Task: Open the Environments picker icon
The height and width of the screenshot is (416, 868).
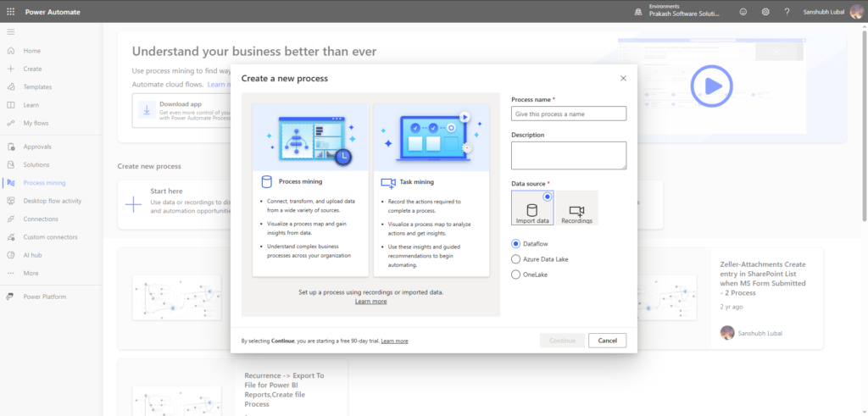Action: [x=637, y=12]
